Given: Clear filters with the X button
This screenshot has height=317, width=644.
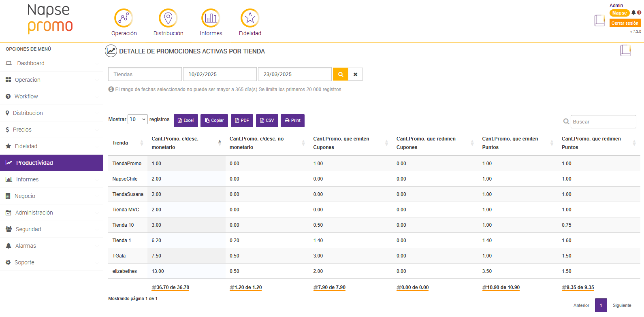Looking at the screenshot, I should coord(356,74).
